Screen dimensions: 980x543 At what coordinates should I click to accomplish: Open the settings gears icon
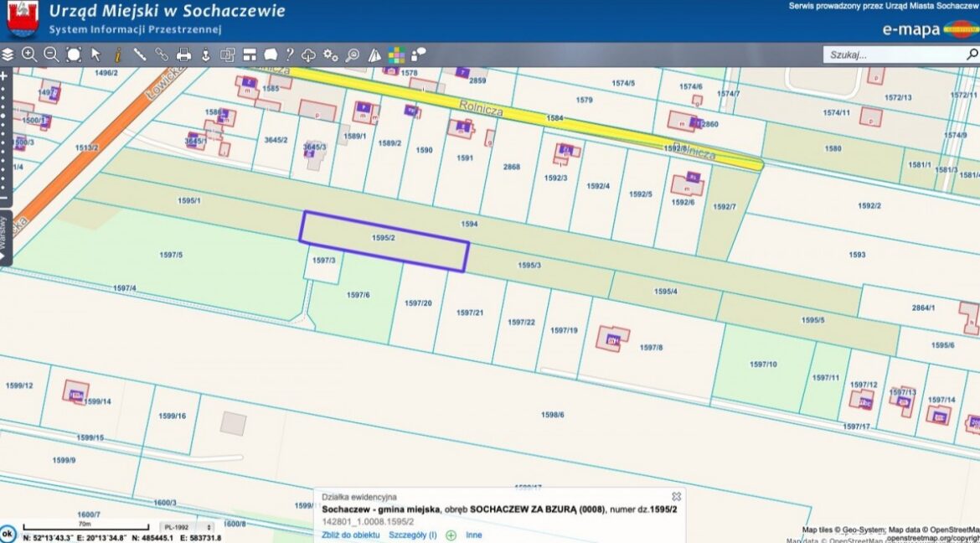tap(331, 55)
